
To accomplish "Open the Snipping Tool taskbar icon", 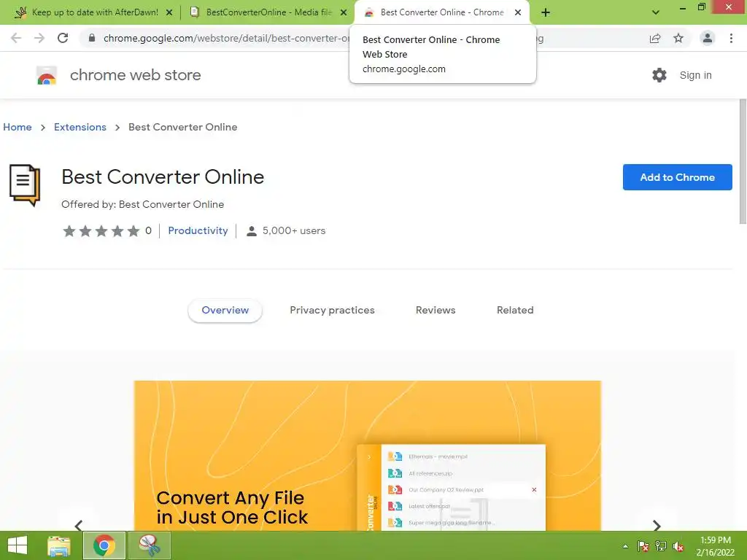I will pos(149,545).
